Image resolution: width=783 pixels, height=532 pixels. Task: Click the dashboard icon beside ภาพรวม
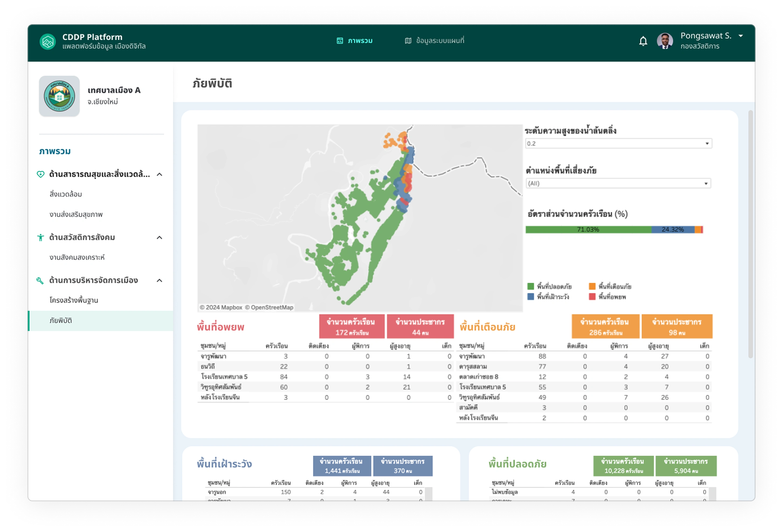coord(340,40)
